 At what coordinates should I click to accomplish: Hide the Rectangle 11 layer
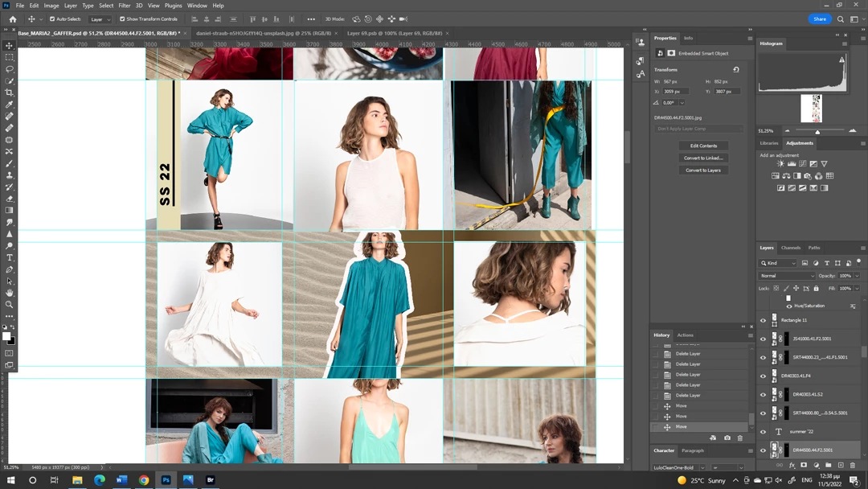point(764,320)
